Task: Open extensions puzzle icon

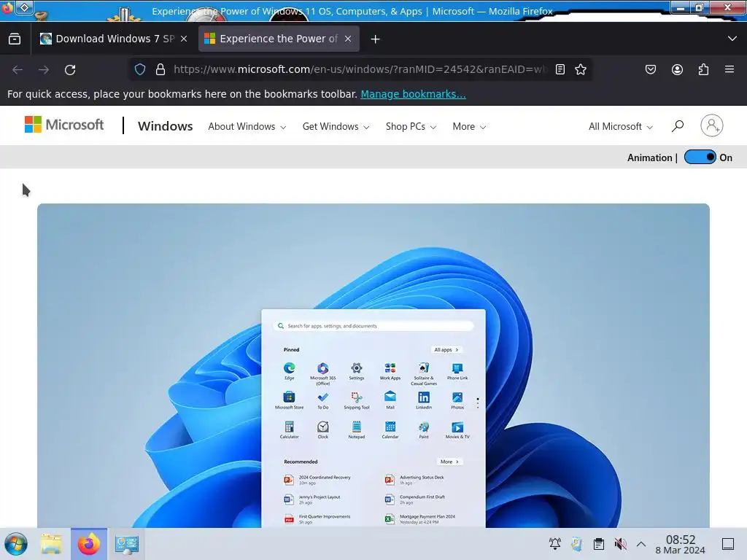Action: (703, 69)
